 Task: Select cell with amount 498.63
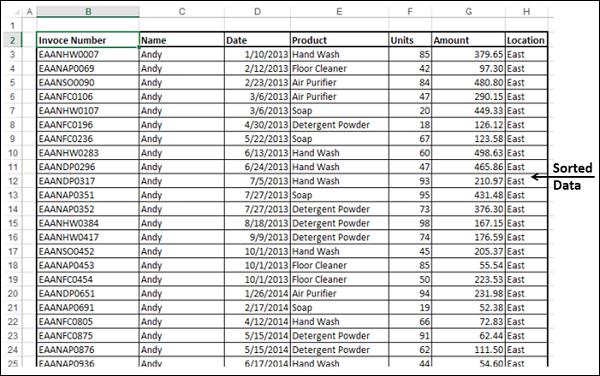(x=468, y=153)
